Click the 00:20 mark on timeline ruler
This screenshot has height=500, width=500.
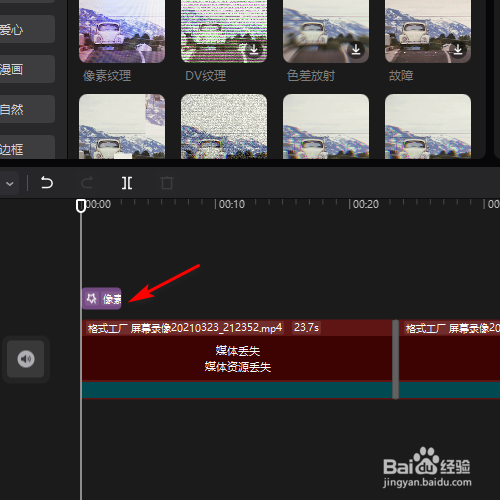(x=366, y=204)
